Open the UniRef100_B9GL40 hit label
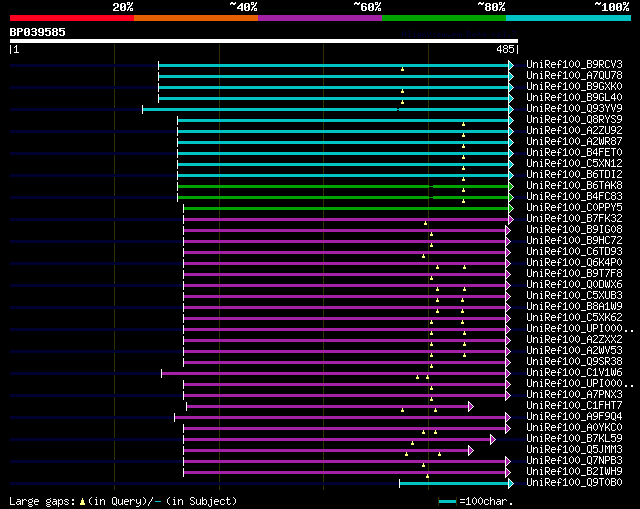 (x=574, y=98)
